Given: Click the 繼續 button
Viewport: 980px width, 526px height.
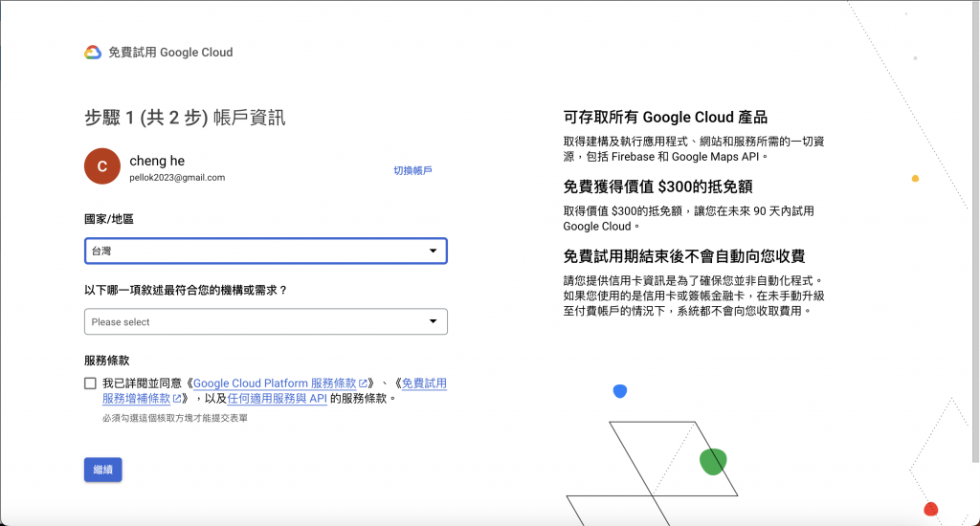Looking at the screenshot, I should [x=103, y=470].
